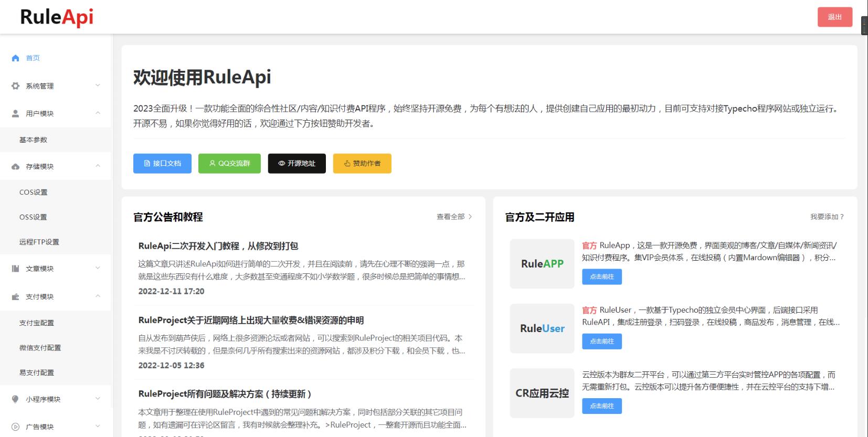
Task: Open the 远程FTP设置 menu item
Action: [x=39, y=242]
